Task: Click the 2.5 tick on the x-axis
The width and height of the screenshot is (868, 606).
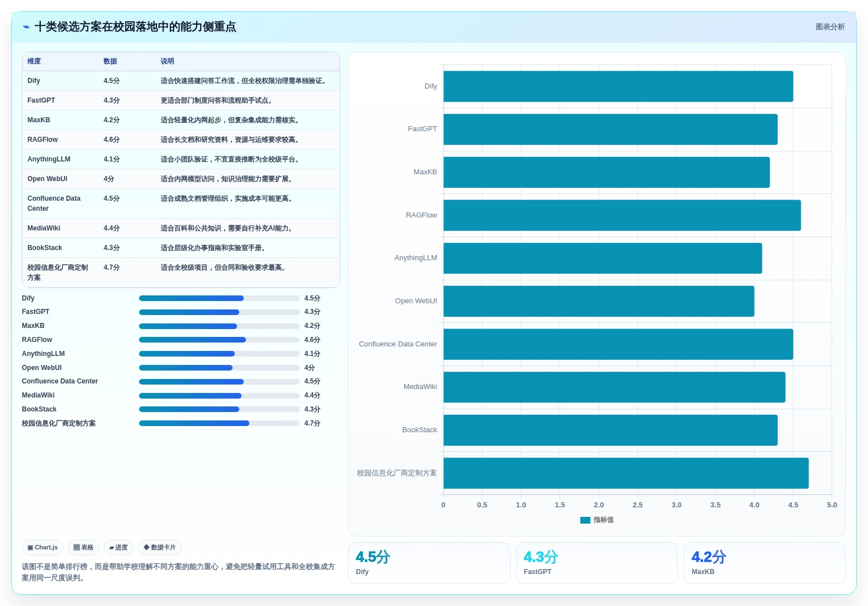Action: [x=638, y=505]
